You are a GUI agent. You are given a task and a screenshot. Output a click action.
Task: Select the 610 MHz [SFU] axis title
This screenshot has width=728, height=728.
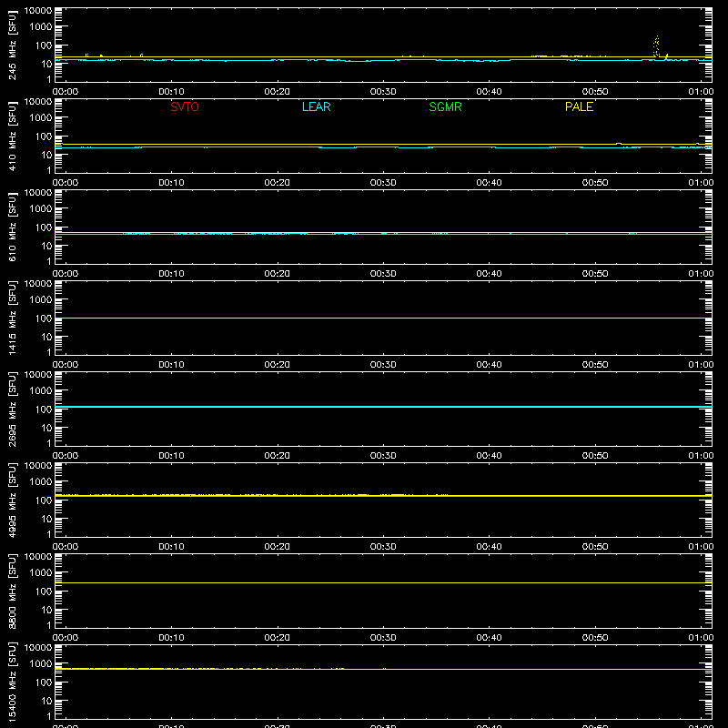(x=12, y=227)
